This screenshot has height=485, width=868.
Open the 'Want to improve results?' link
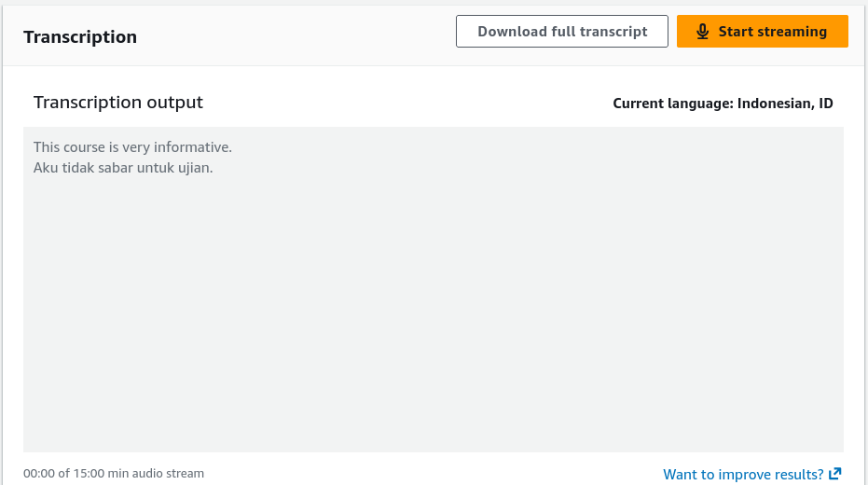(x=752, y=475)
